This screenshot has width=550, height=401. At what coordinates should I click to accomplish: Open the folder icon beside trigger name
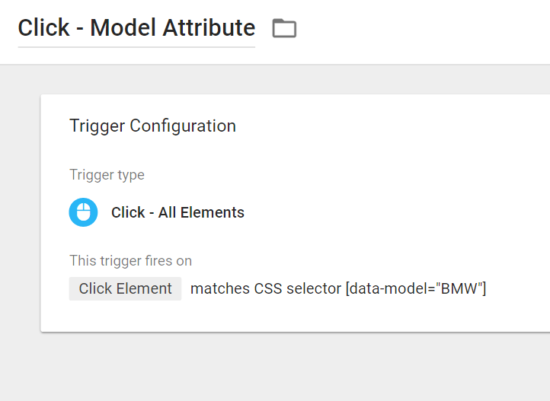tap(284, 28)
